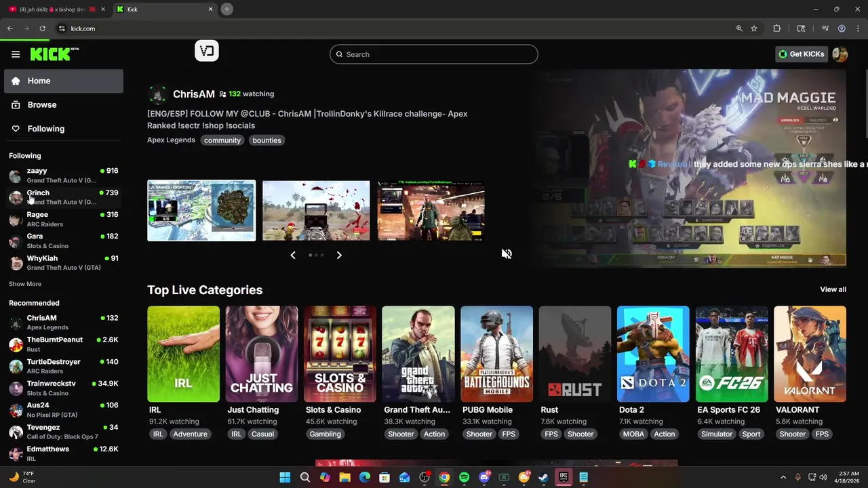Open the Browse sidebar item

click(x=64, y=105)
